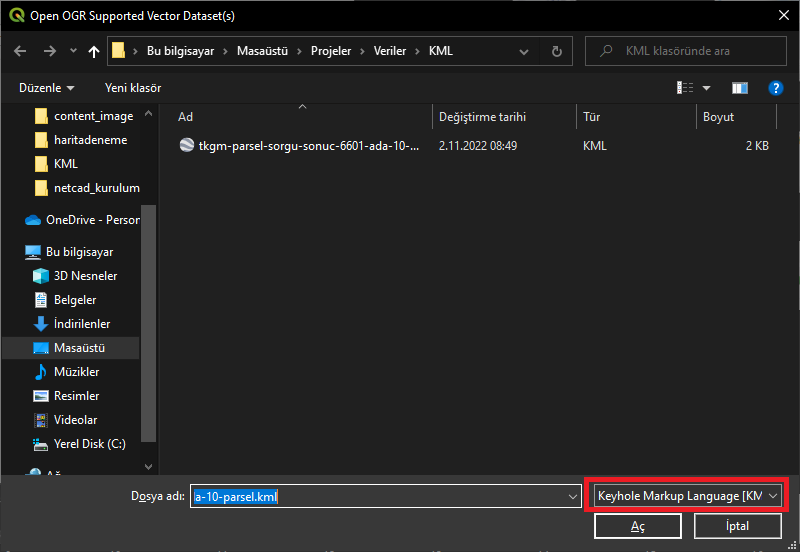Sort by Değiştirme tarihi column

[x=504, y=117]
